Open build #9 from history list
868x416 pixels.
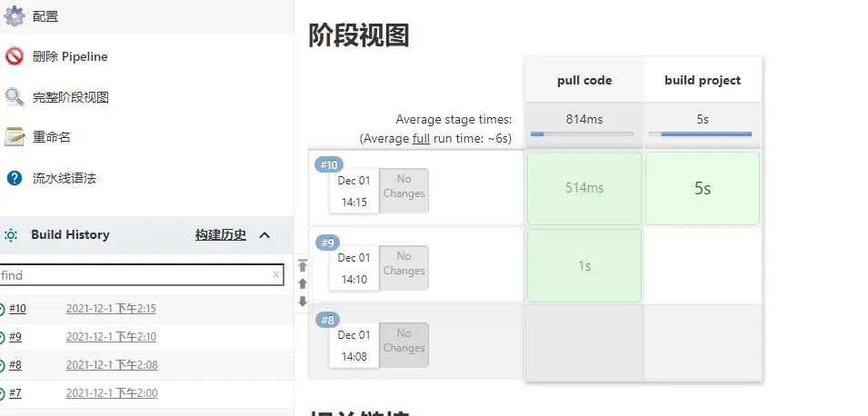(x=15, y=337)
